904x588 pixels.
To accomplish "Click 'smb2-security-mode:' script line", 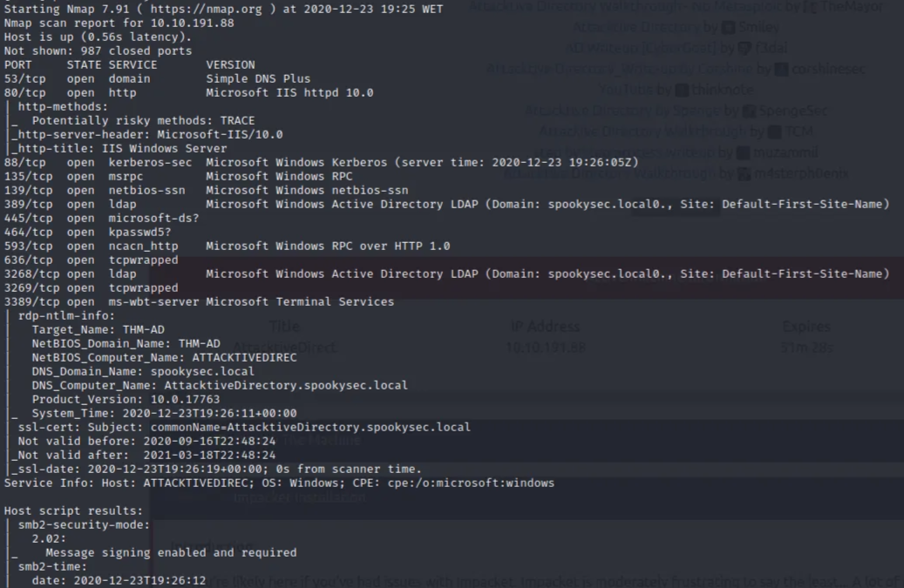I will pos(84,524).
